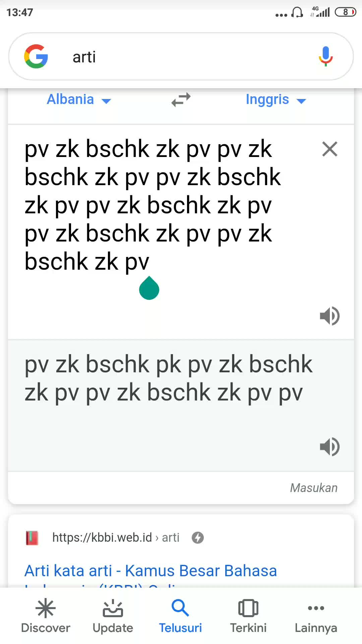Tap the Google logo icon

point(36,56)
